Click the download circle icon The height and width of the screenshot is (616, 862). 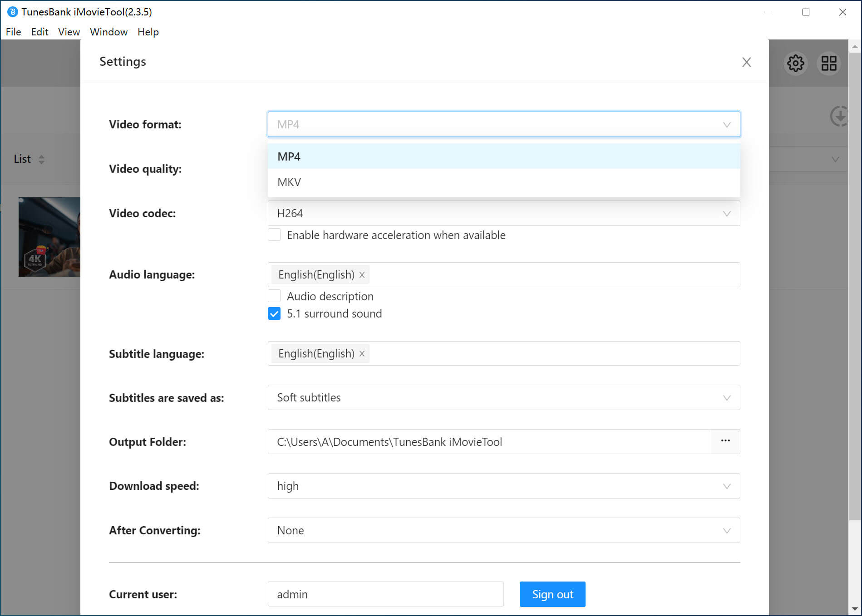pos(839,116)
